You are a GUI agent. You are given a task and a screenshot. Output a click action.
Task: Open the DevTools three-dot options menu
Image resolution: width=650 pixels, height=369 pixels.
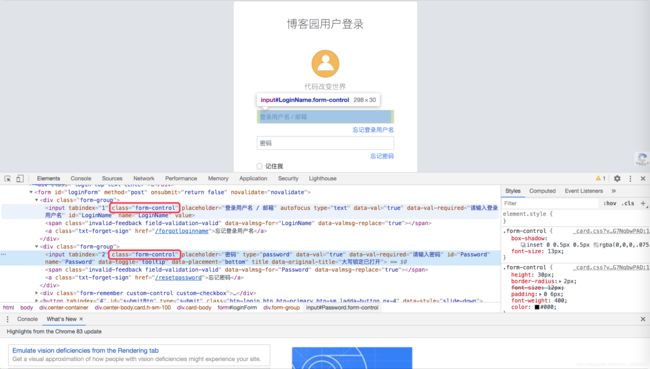[x=630, y=178]
